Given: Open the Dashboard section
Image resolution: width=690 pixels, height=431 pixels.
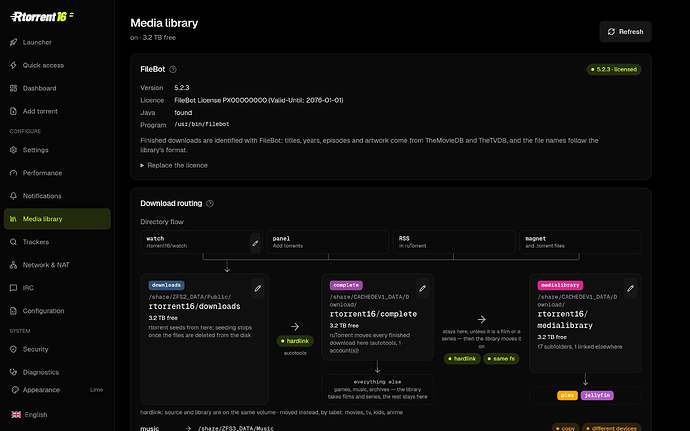Looking at the screenshot, I should 57,88.
